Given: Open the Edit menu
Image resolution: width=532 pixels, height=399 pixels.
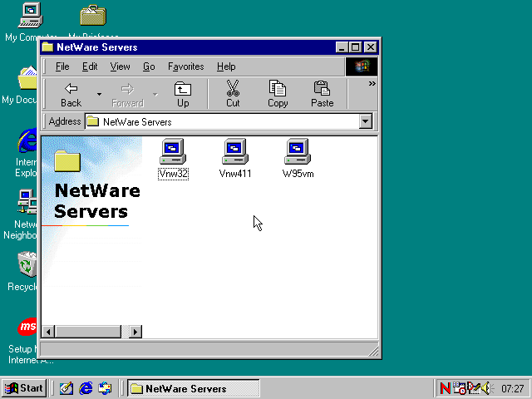Looking at the screenshot, I should coord(90,66).
